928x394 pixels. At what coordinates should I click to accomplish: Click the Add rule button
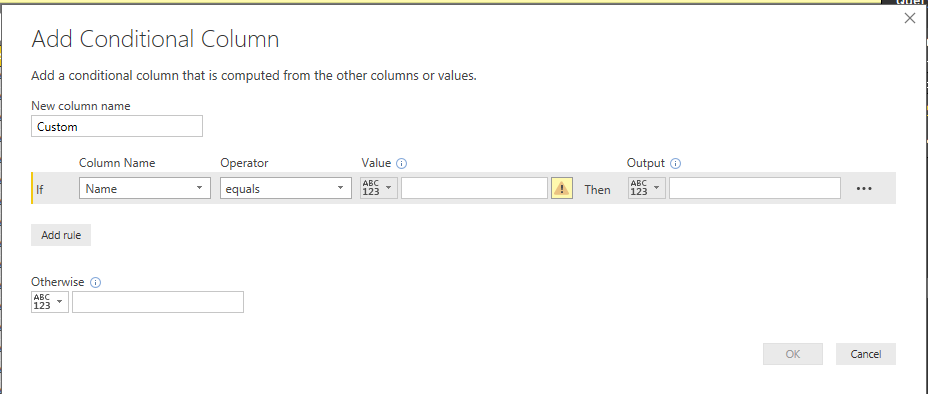coord(61,235)
